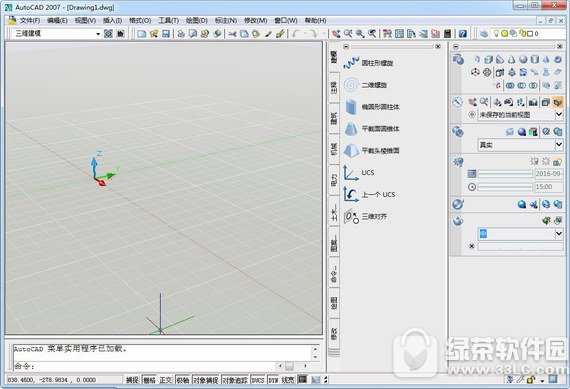Screen dimensions: 570x389
Task: Click the Undo arrow icon
Action: coord(295,34)
